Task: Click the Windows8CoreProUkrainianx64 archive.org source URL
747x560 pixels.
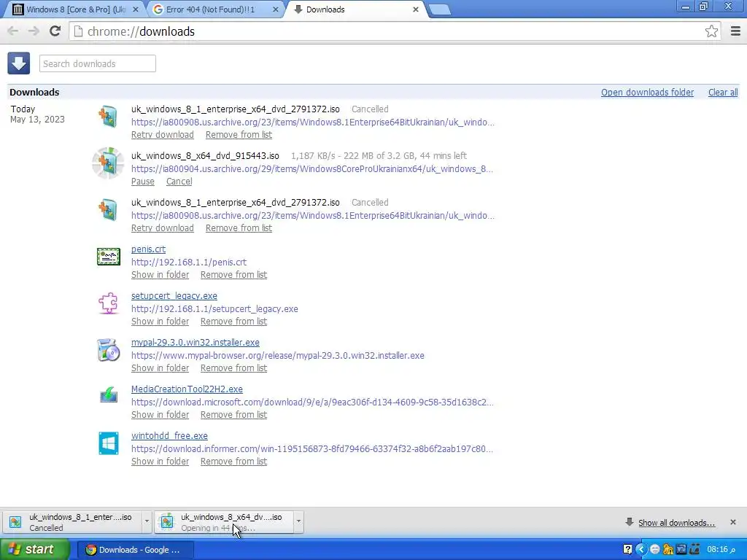Action: (x=312, y=169)
